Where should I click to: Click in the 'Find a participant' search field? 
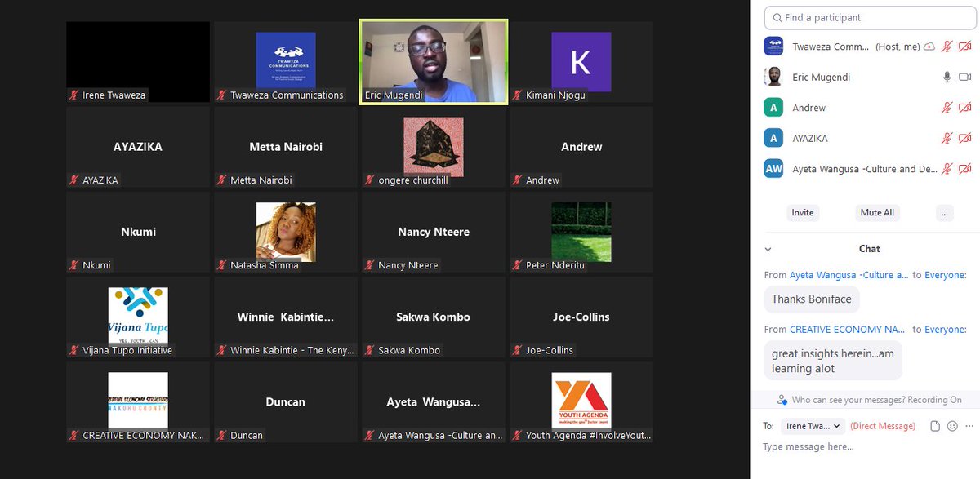(x=869, y=17)
